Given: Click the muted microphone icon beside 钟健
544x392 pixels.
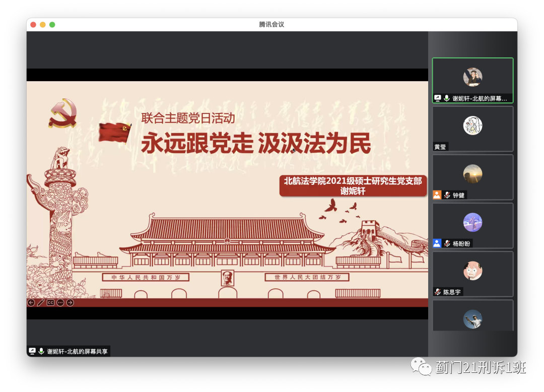Looking at the screenshot, I should tap(447, 195).
